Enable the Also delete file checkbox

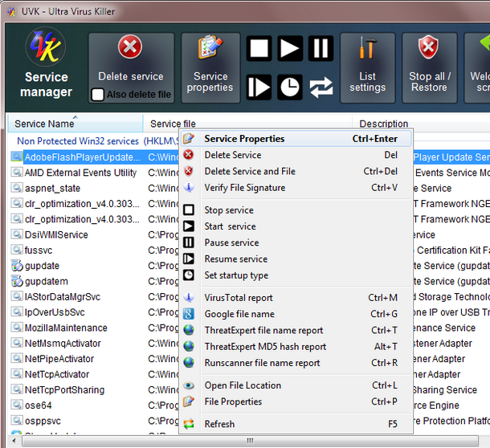(97, 95)
